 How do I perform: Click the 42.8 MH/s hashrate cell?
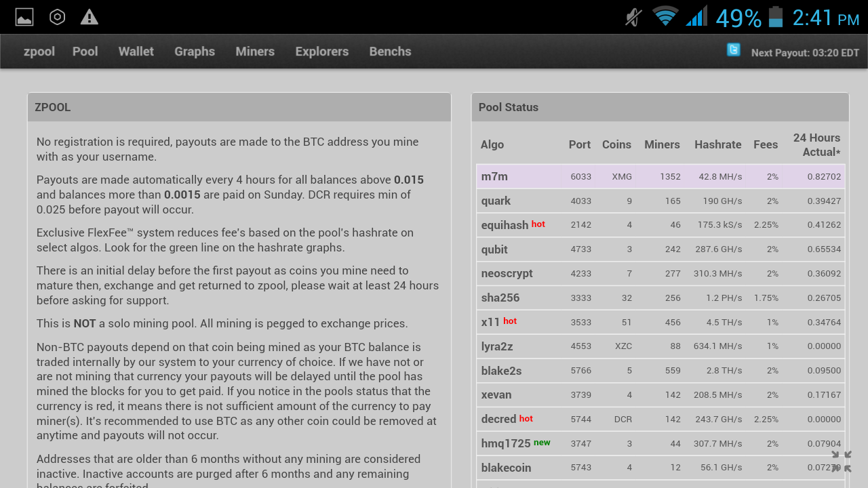720,176
